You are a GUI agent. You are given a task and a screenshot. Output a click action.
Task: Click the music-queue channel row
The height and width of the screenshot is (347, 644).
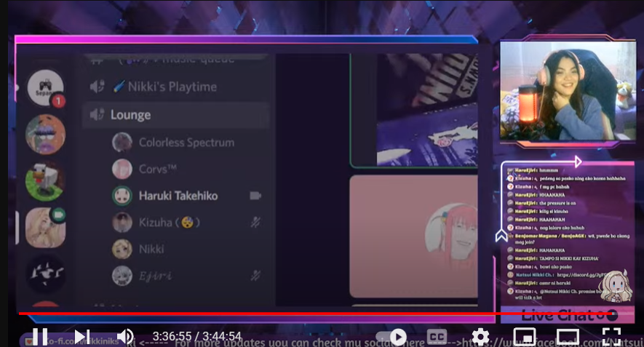click(x=176, y=60)
